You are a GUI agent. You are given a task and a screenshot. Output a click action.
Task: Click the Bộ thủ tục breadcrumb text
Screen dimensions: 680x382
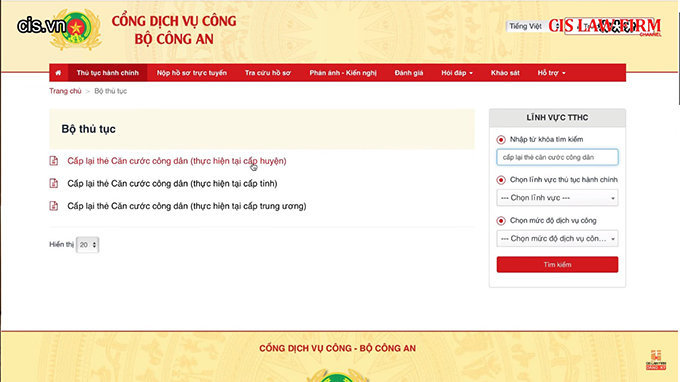click(x=111, y=91)
